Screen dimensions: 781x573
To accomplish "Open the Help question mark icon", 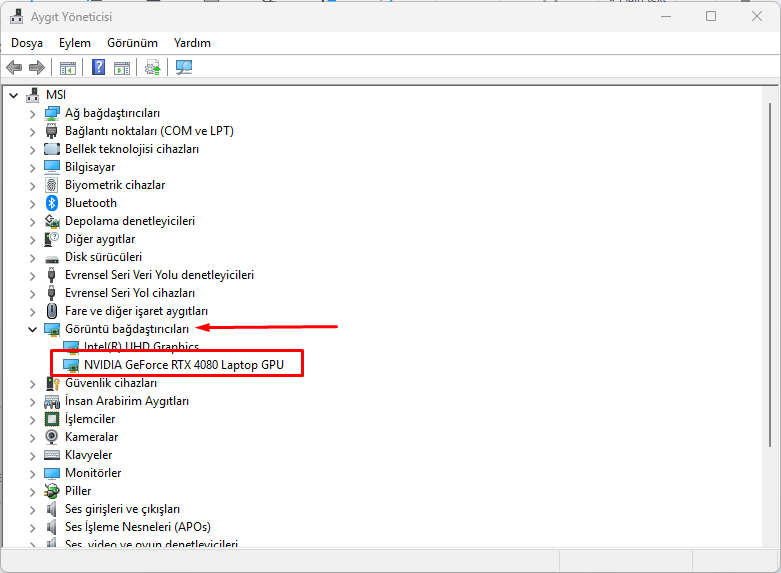I will click(99, 67).
